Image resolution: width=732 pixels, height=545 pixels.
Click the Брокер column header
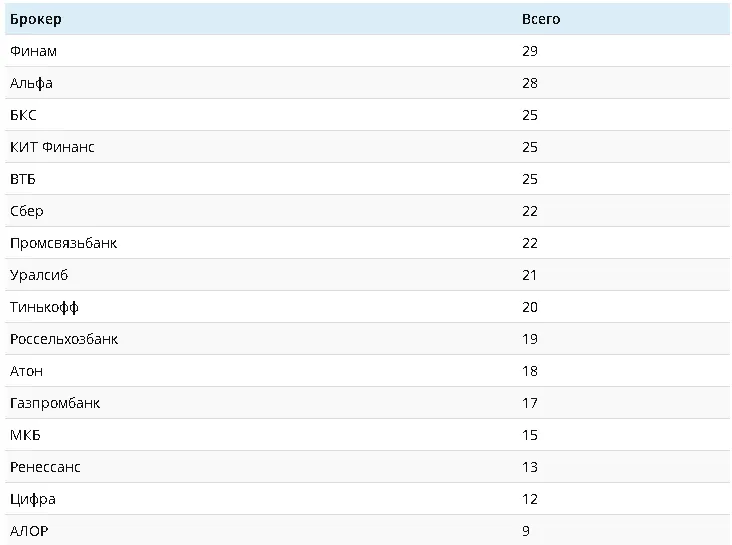(35, 19)
